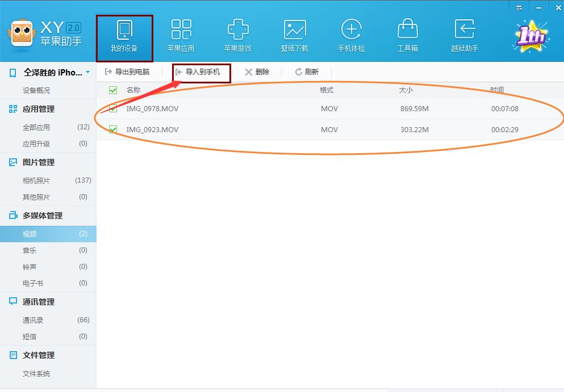Launch the 越狱助手 jailbreak assistant
This screenshot has height=392, width=564.
(x=465, y=34)
